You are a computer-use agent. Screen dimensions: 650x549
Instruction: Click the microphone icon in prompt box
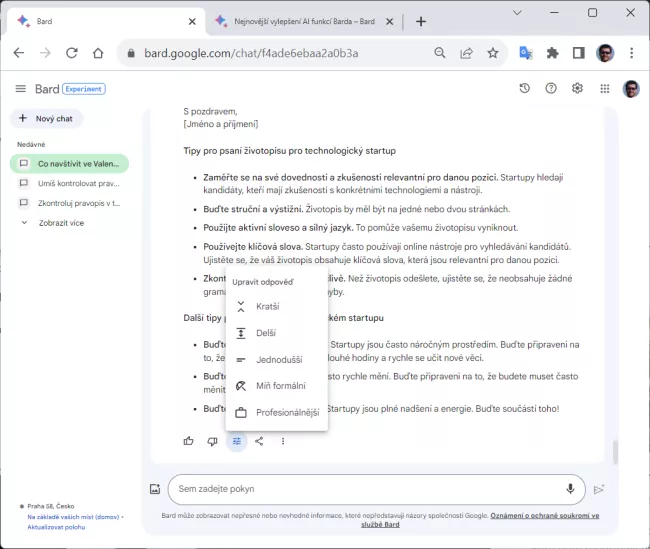570,489
